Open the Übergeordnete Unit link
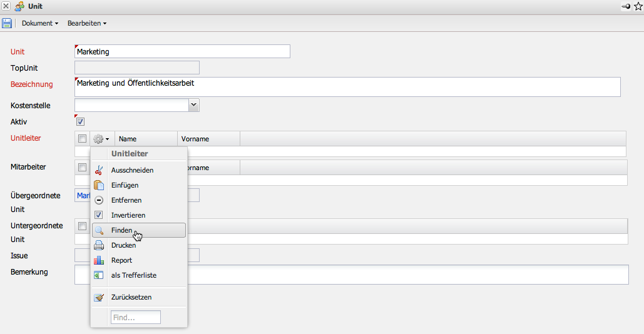This screenshot has width=644, height=334. tap(83, 195)
